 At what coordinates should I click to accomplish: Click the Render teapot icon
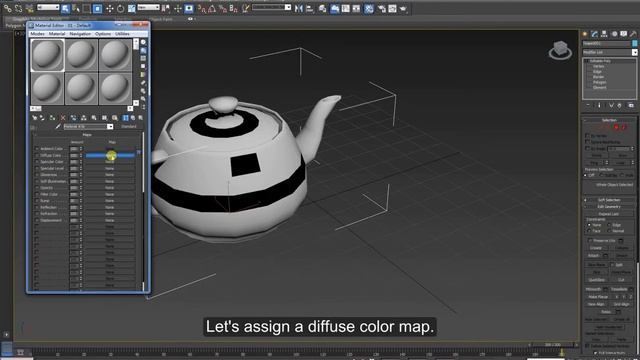[403, 9]
